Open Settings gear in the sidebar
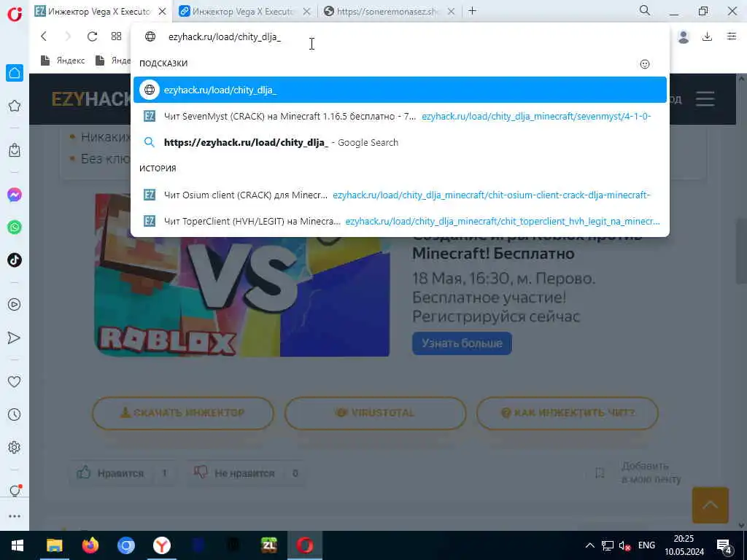The height and width of the screenshot is (560, 747). click(x=15, y=447)
